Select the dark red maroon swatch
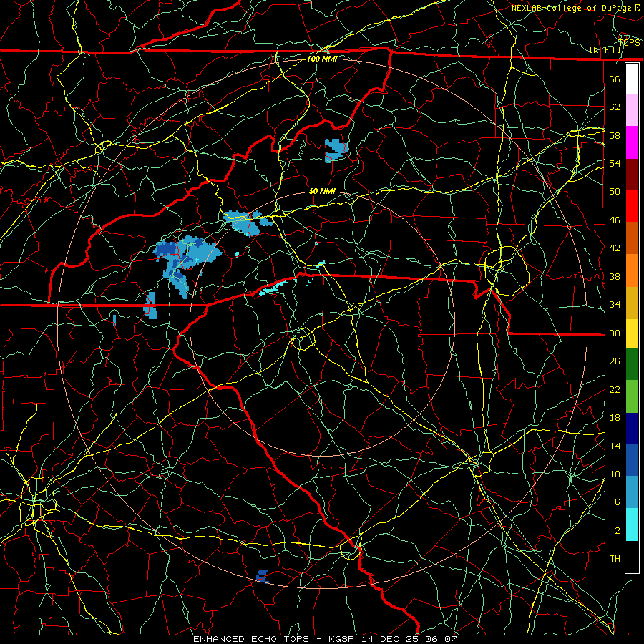 (x=632, y=175)
